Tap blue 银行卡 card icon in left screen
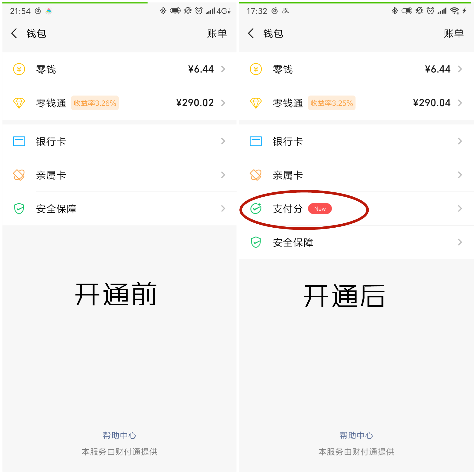This screenshot has width=476, height=474. (x=19, y=141)
